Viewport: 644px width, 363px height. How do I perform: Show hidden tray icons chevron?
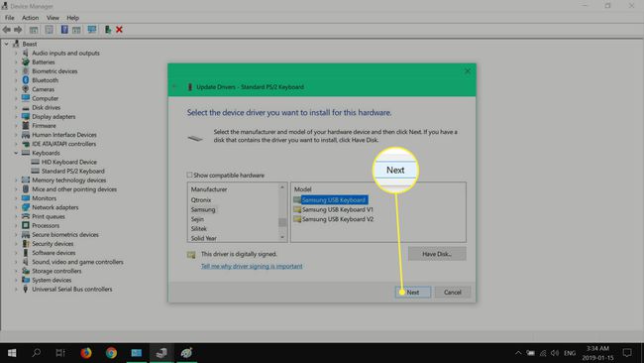click(x=518, y=353)
